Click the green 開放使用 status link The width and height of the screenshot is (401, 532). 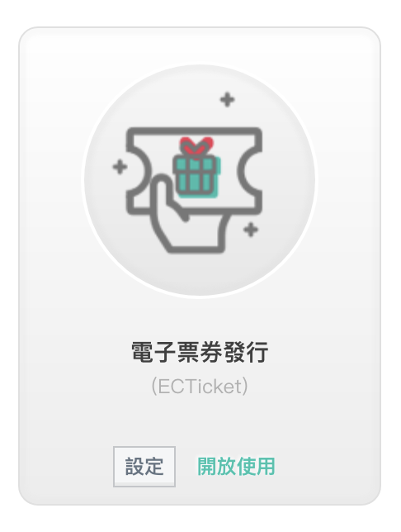(236, 466)
